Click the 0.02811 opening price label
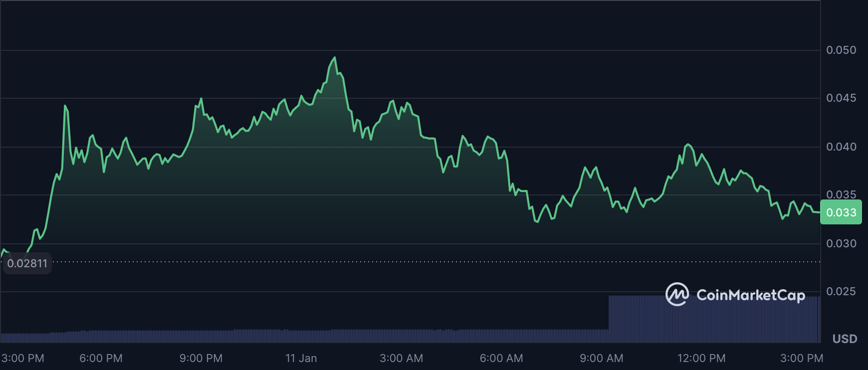 27,263
